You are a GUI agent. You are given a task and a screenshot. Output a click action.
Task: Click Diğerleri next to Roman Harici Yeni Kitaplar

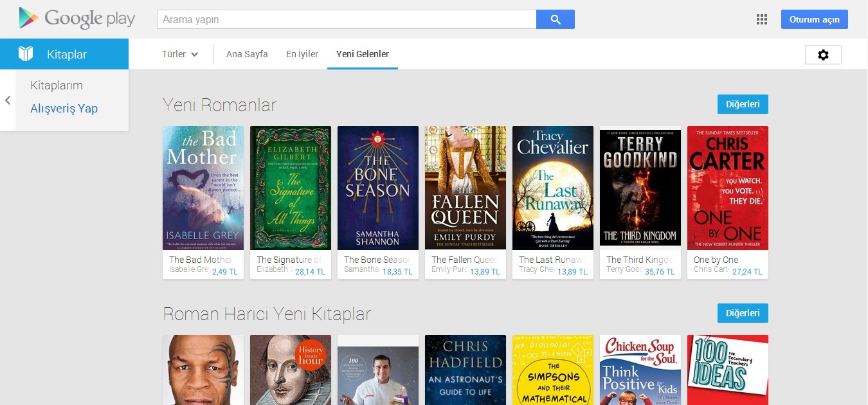tap(743, 313)
